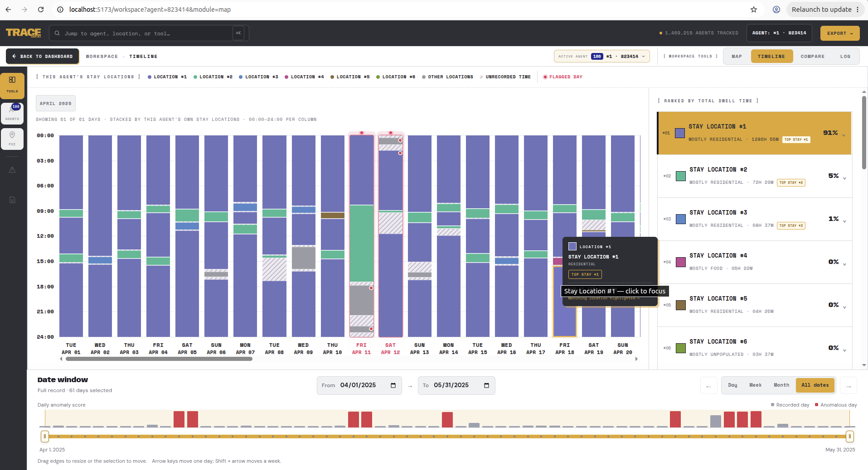868x470 pixels.
Task: Switch to the Map tab
Action: 737,57
